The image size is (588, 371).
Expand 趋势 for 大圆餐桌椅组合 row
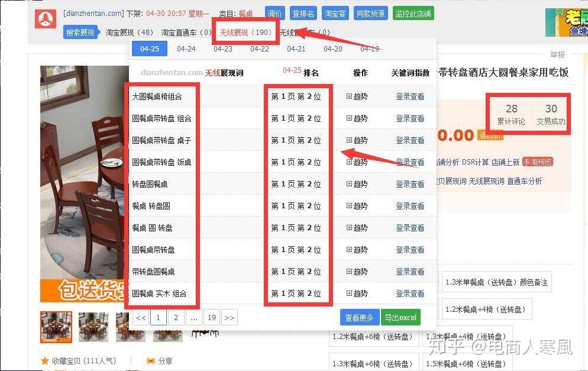(357, 96)
